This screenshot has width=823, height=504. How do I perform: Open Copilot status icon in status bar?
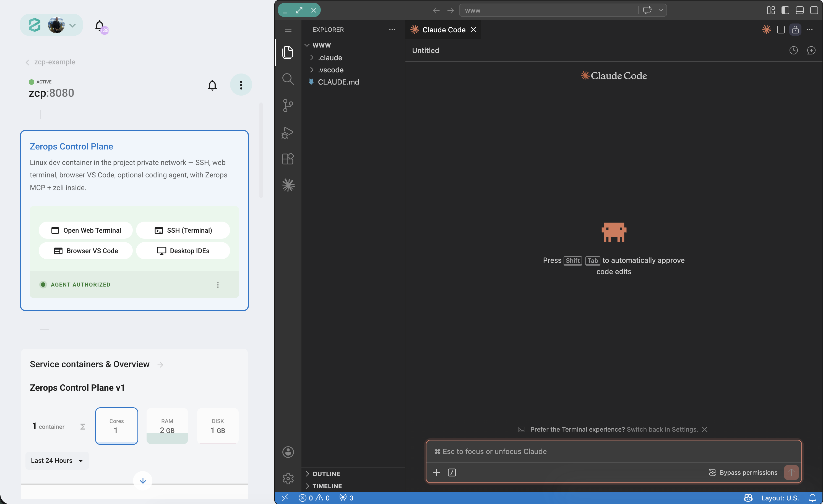748,498
